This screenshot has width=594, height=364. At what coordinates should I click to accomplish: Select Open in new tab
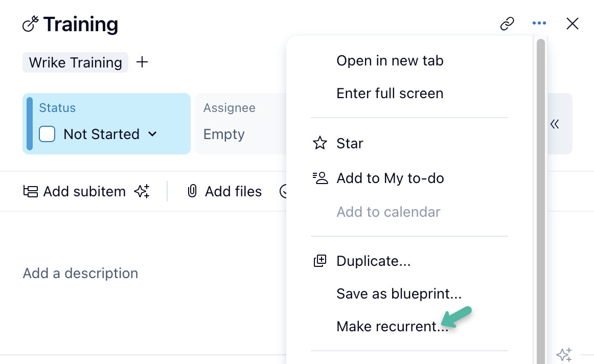(390, 60)
